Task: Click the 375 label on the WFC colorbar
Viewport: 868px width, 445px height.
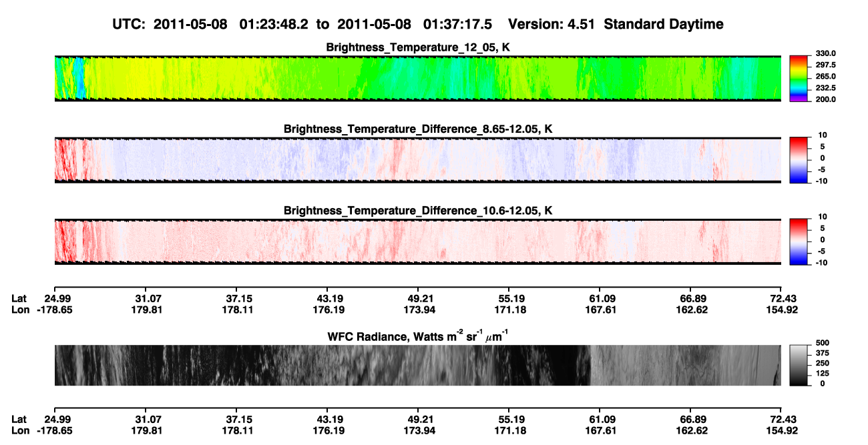Action: 822,354
